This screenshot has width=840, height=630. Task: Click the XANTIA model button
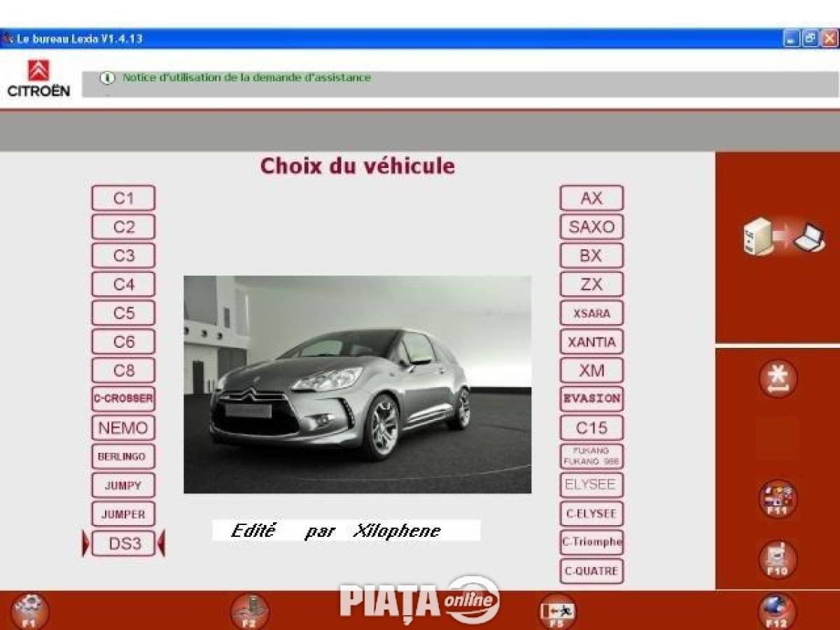pyautogui.click(x=591, y=342)
